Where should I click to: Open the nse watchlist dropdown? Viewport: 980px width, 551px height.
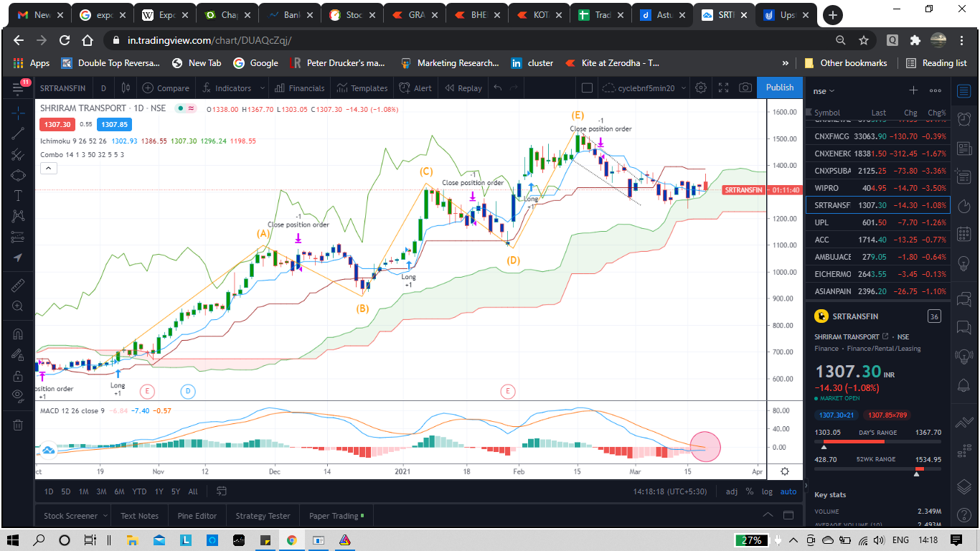[824, 91]
